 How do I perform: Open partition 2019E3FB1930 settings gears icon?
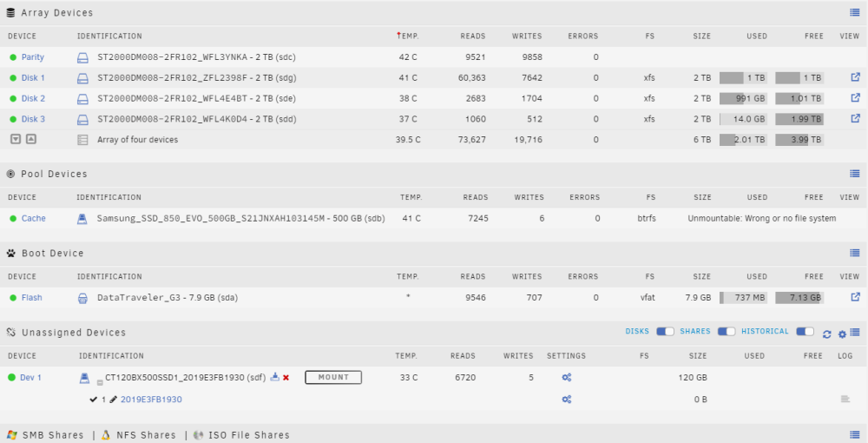[566, 400]
